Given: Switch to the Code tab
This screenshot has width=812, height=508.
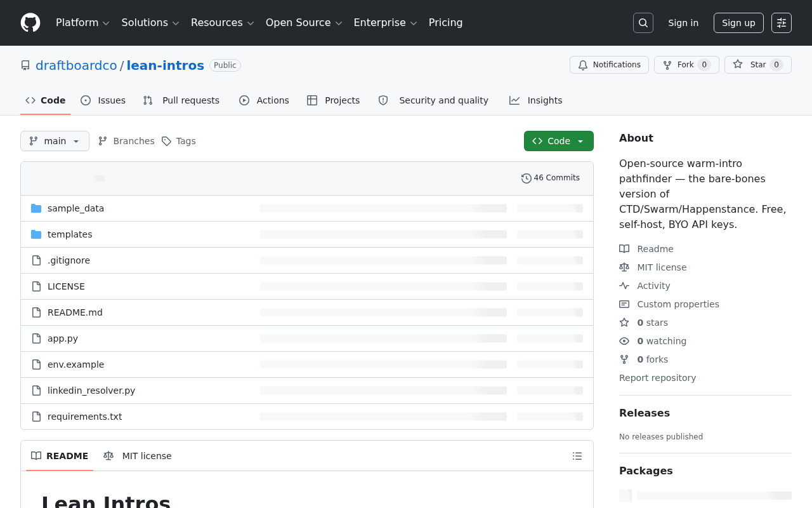Looking at the screenshot, I should (x=46, y=100).
